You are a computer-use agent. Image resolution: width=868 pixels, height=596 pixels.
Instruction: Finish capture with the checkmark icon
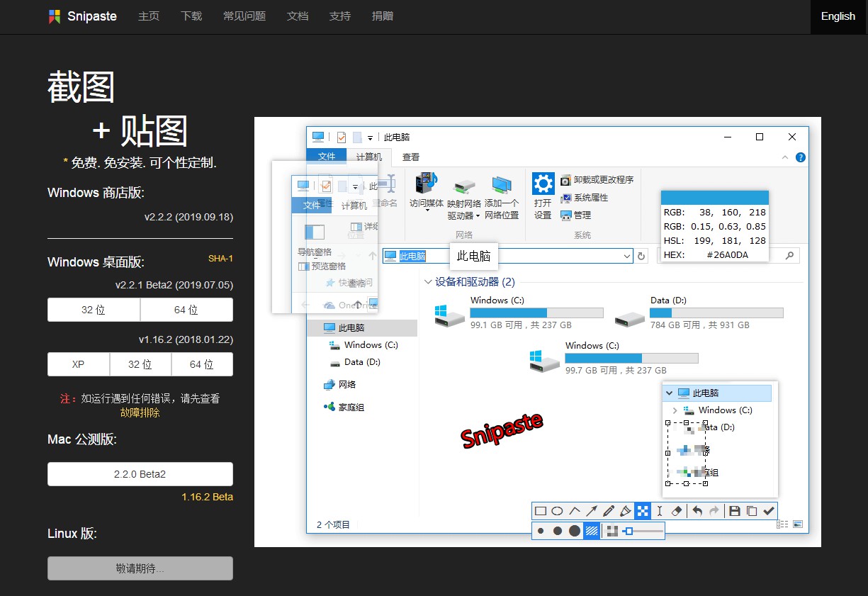[769, 511]
